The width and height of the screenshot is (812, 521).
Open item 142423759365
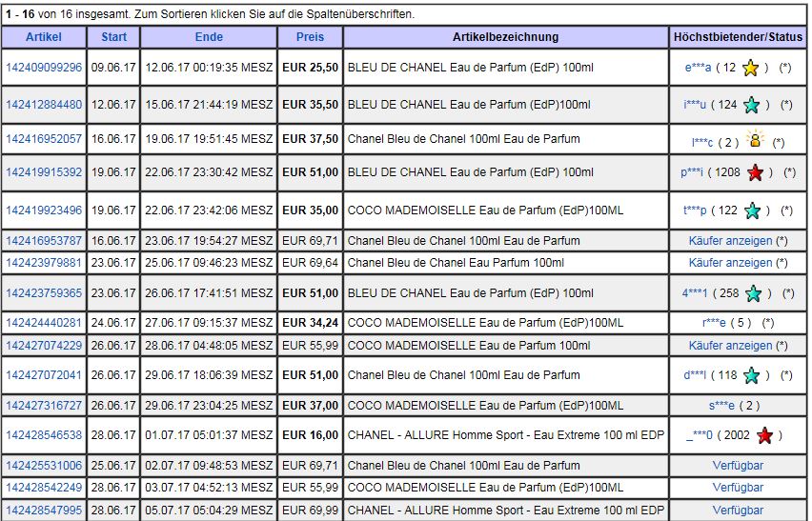coord(44,292)
